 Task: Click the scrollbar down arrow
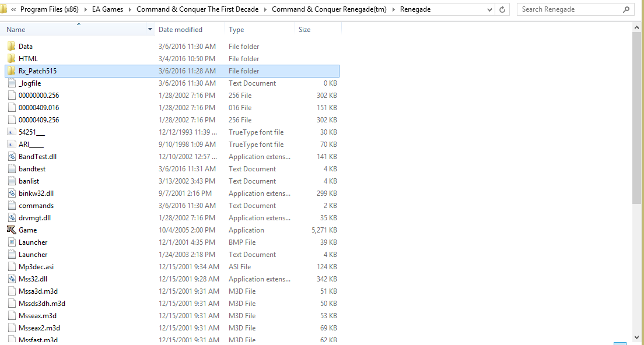coord(636,337)
